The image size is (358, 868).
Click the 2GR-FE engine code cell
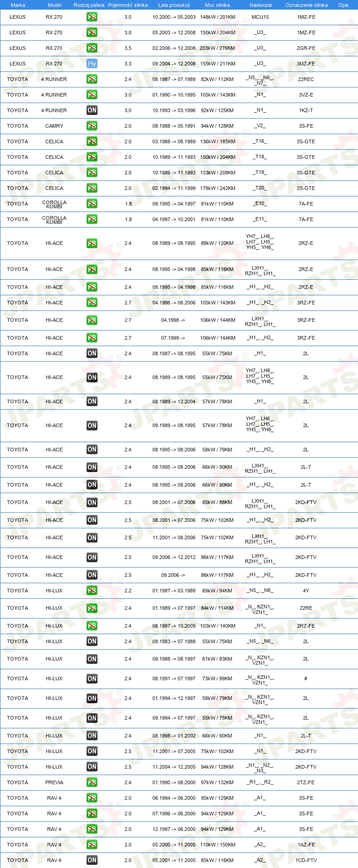pyautogui.click(x=306, y=48)
